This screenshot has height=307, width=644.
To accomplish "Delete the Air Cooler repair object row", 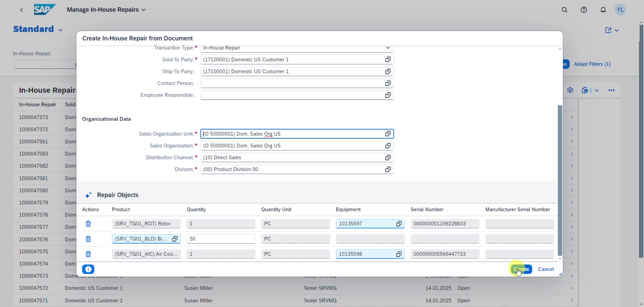I will pos(88,254).
